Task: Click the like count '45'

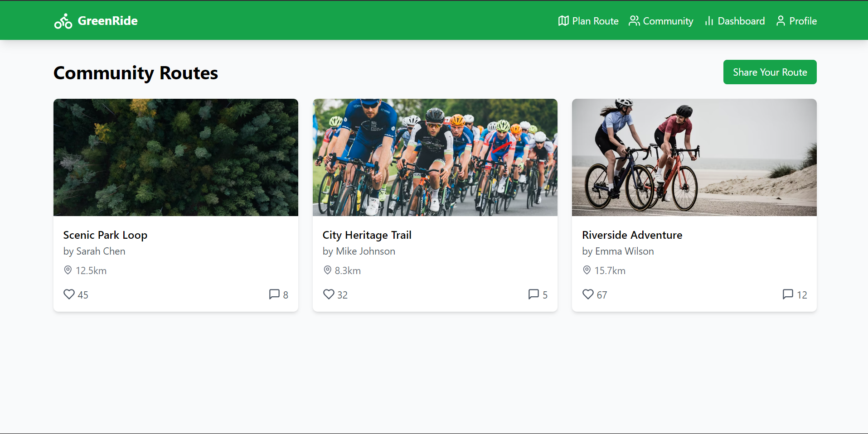Action: pos(83,295)
